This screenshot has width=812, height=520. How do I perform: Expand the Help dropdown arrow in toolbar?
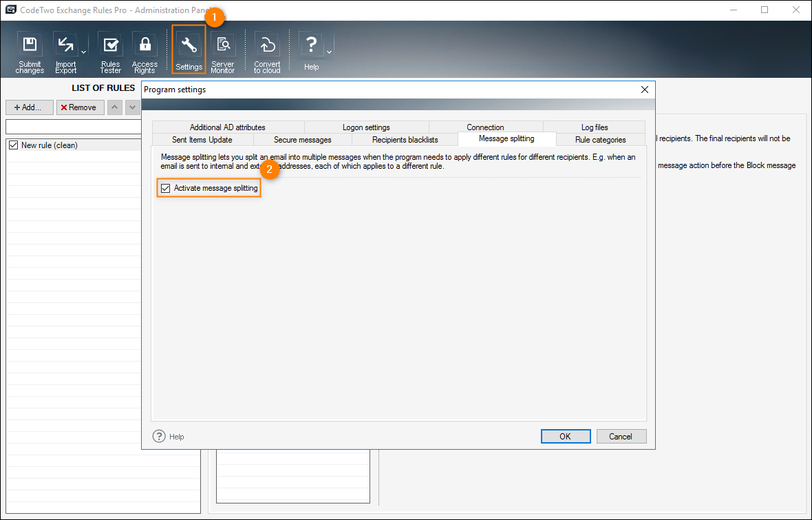coord(329,52)
